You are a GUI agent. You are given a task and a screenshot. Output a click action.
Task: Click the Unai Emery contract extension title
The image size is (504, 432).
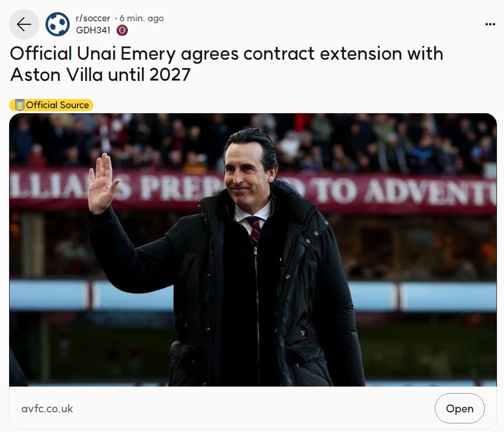(x=226, y=64)
